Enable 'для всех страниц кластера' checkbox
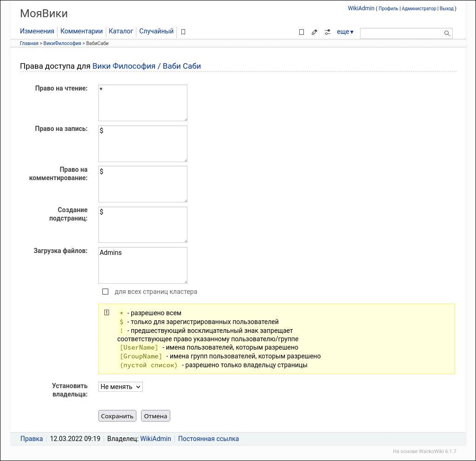This screenshot has width=476, height=461. tap(105, 292)
